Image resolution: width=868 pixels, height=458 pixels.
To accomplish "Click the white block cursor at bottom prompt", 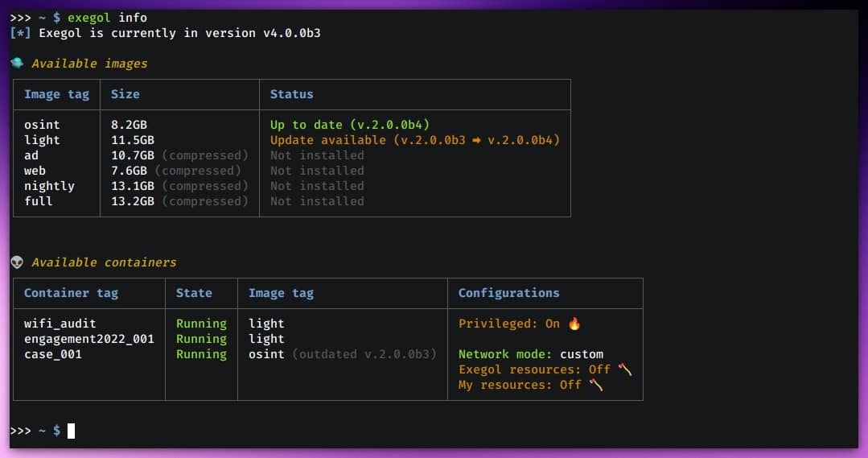I will pos(71,431).
